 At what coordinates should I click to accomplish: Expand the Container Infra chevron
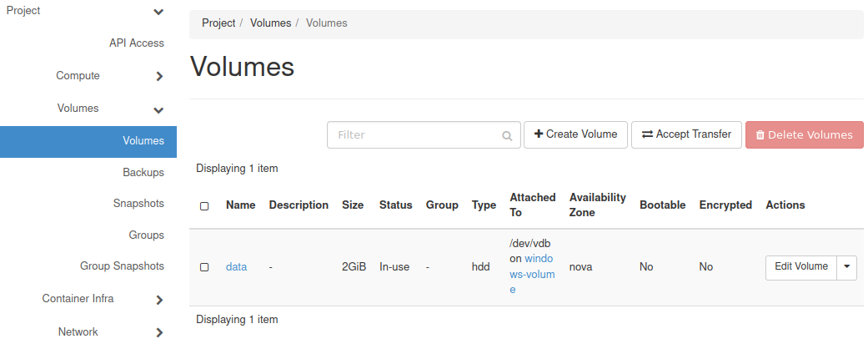[159, 300]
